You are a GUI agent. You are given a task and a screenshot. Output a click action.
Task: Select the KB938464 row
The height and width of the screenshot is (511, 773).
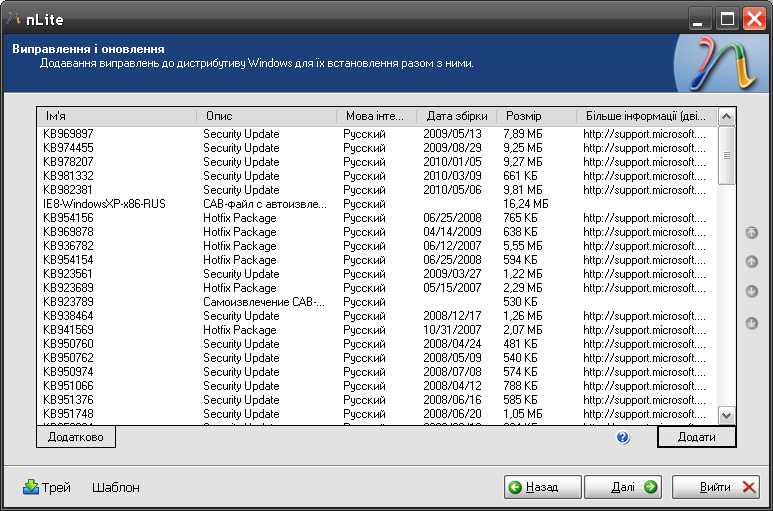pyautogui.click(x=377, y=316)
